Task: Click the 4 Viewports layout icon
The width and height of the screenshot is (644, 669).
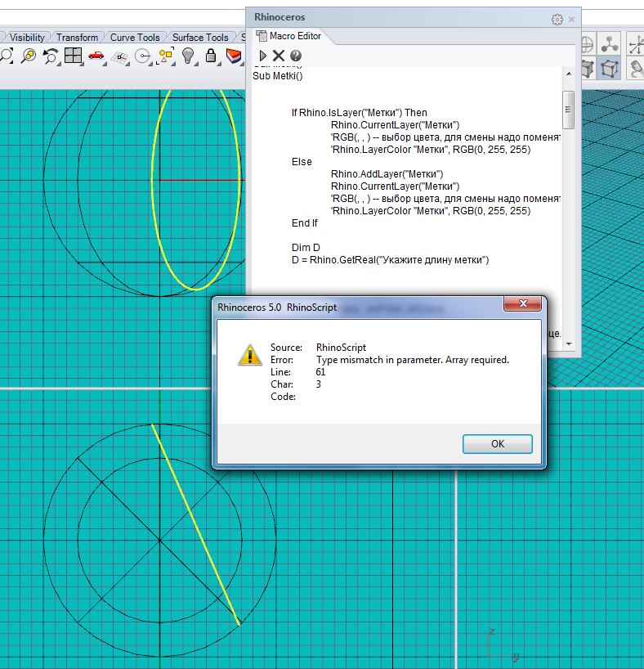Action: click(x=74, y=56)
